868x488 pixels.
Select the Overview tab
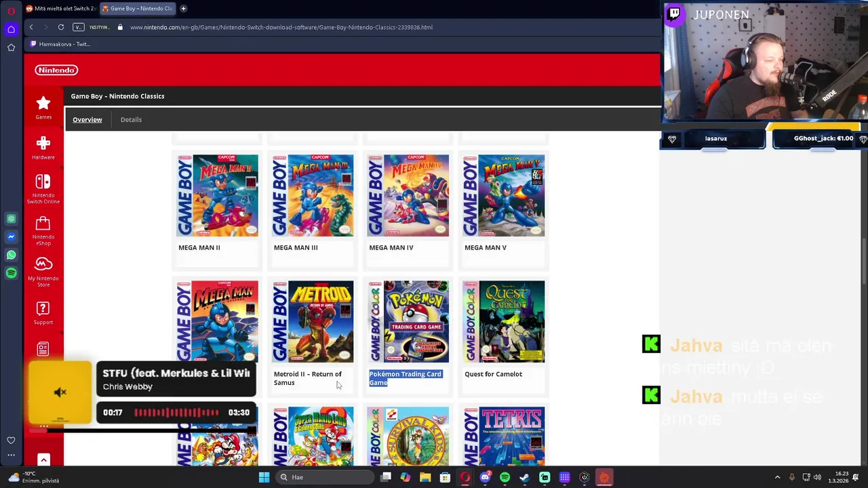87,120
